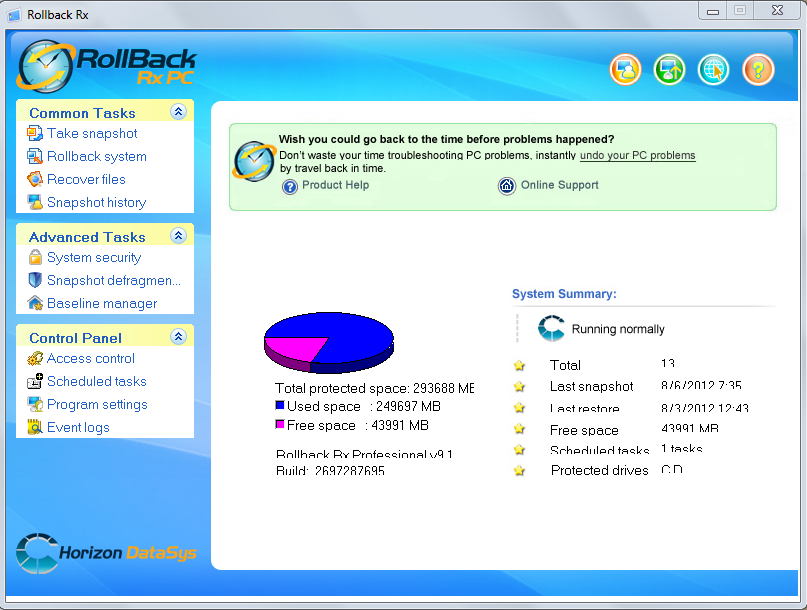This screenshot has height=610, width=807.
Task: Follow the undo your PC problems link
Action: point(638,155)
